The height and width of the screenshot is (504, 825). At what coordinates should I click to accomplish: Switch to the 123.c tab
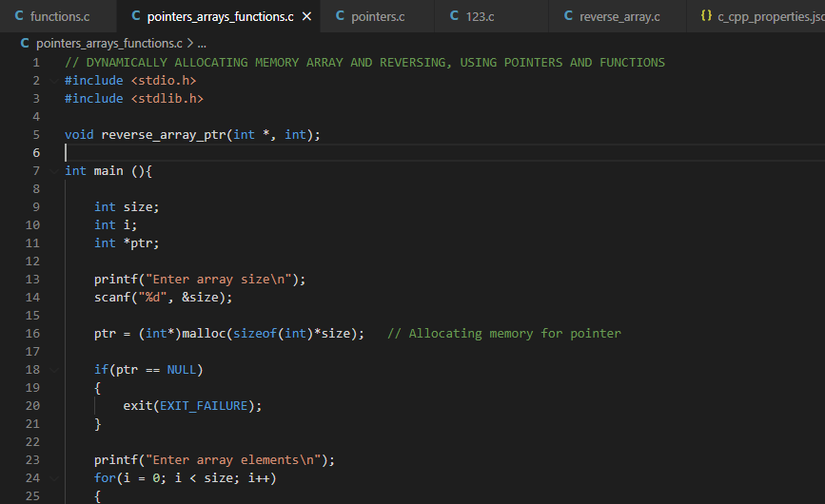(x=491, y=16)
